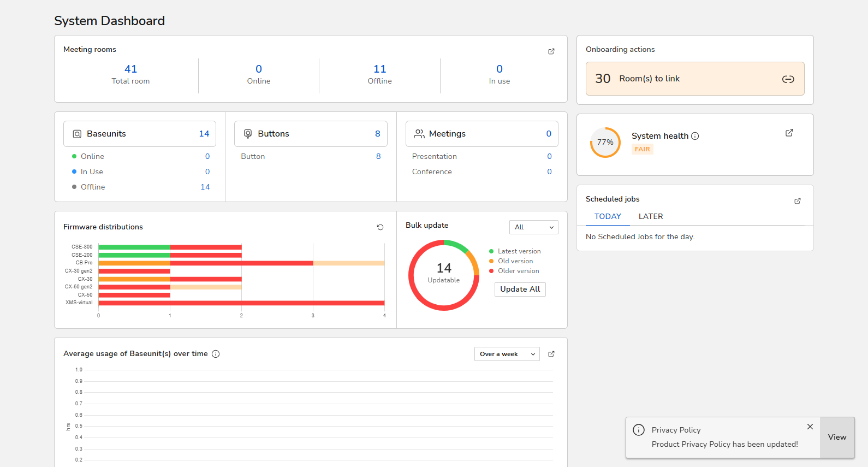Open Average usage chart external link icon

[551, 354]
